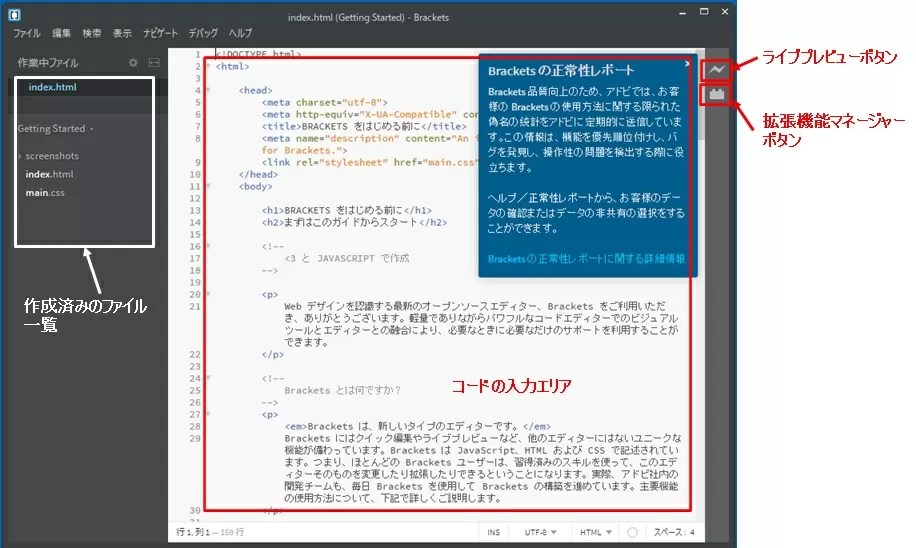This screenshot has height=548, width=916.
Task: Open the 編集 menu
Action: 61,33
